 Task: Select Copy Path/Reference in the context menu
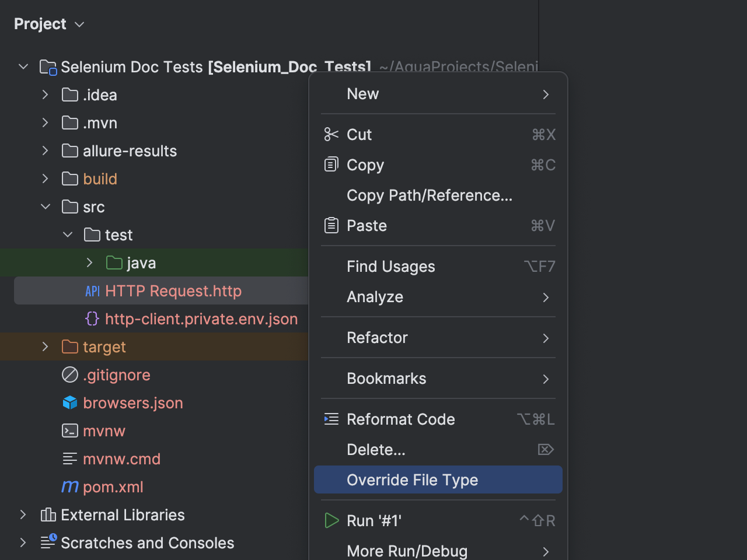(x=429, y=195)
